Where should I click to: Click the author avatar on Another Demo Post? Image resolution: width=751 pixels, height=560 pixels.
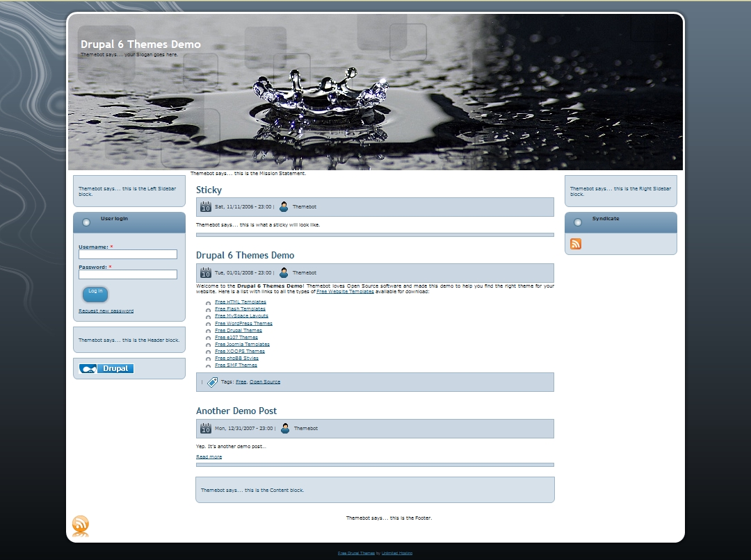tap(285, 428)
